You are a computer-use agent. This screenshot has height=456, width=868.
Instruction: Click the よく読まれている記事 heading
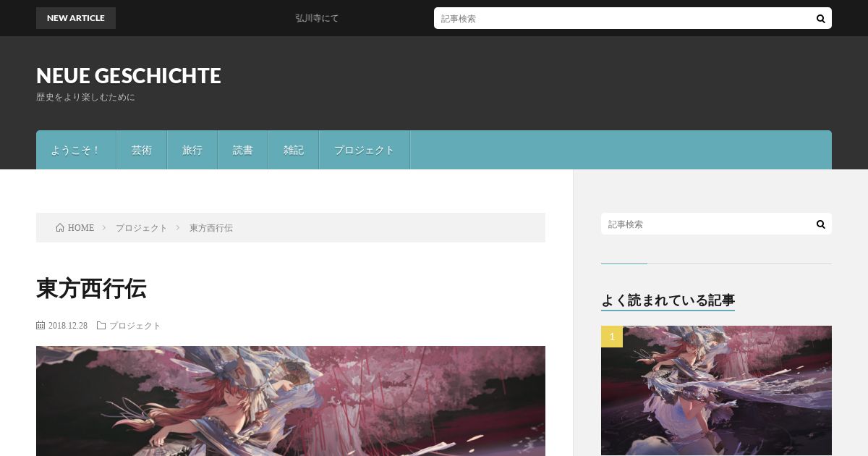pyautogui.click(x=668, y=300)
